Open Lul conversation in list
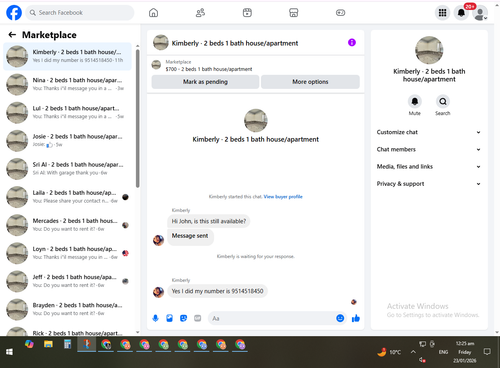 pos(67,113)
